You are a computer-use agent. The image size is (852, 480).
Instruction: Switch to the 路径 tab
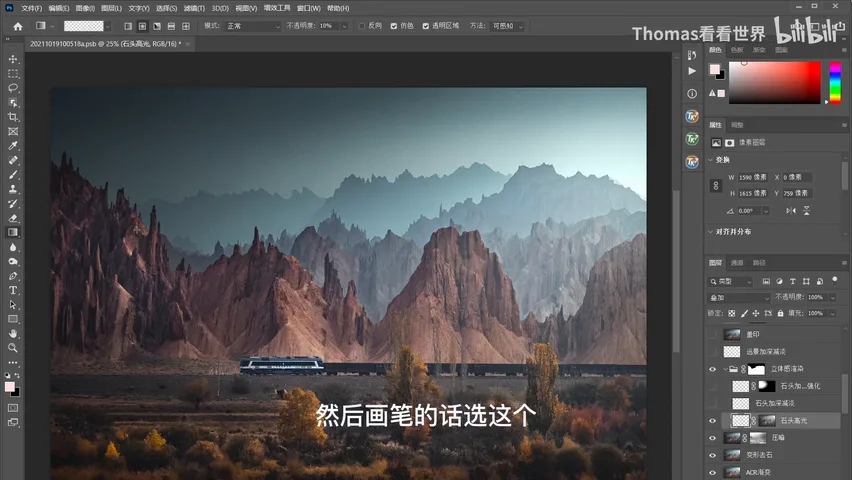coord(759,263)
